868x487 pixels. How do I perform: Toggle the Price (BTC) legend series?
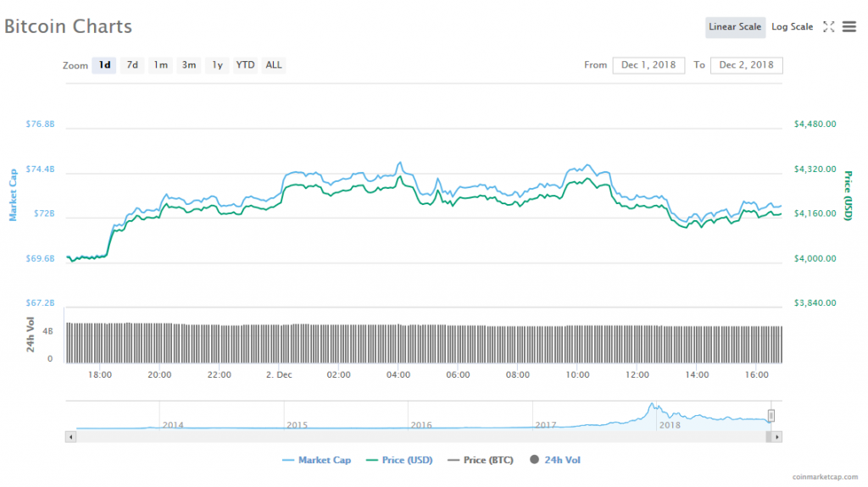tap(480, 460)
